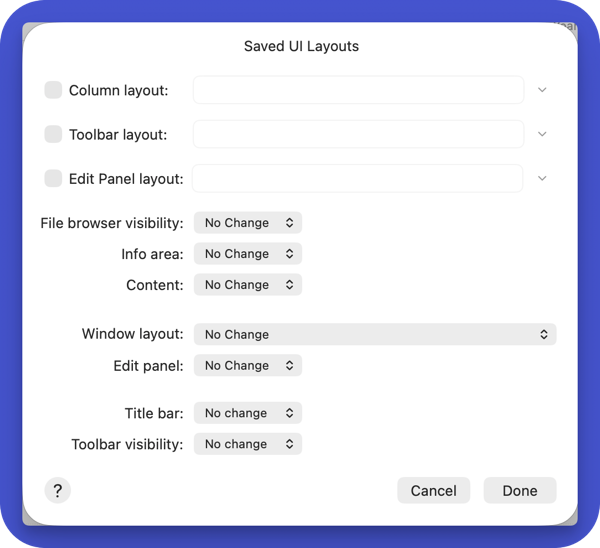Enable the Toolbar layout checkbox
The image size is (600, 548).
point(53,134)
